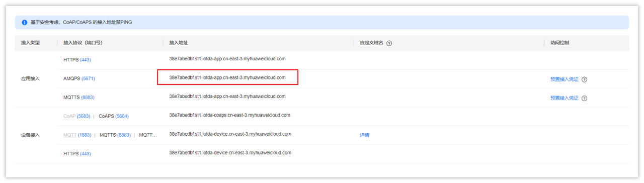Click the help icon beside 自定义域名 header
Image resolution: width=644 pixels, height=183 pixels.
tap(389, 43)
